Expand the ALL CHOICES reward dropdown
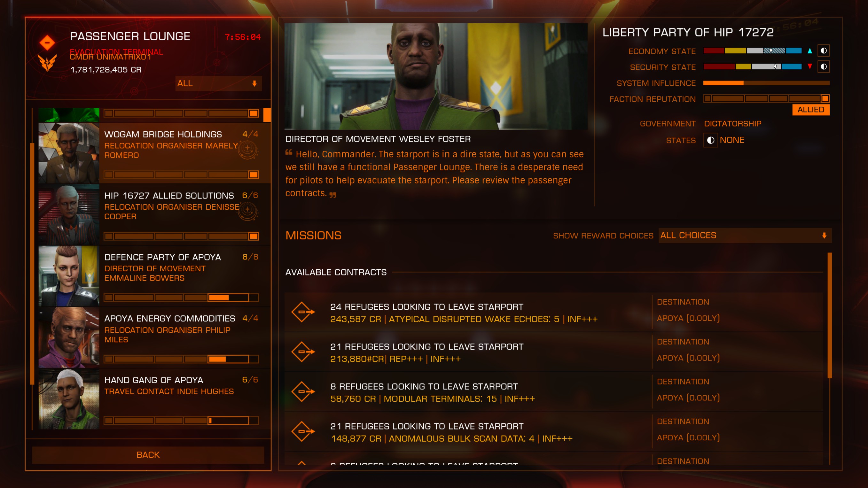This screenshot has height=488, width=868. 745,236
